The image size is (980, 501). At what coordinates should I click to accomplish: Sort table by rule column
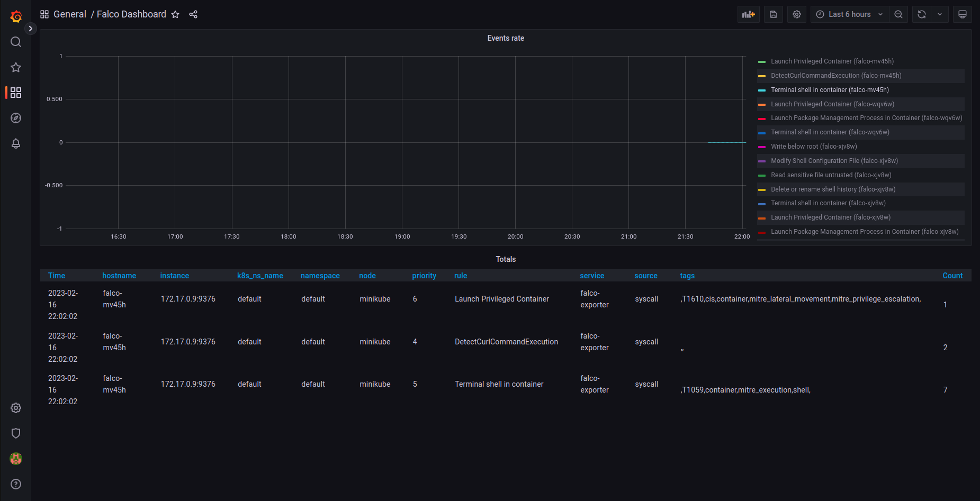(461, 276)
